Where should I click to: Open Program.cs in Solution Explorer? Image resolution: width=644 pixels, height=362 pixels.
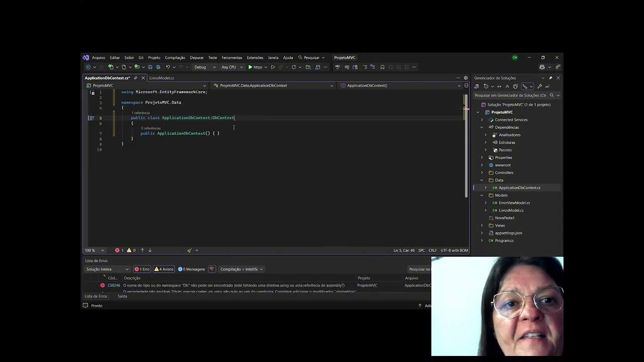click(504, 240)
